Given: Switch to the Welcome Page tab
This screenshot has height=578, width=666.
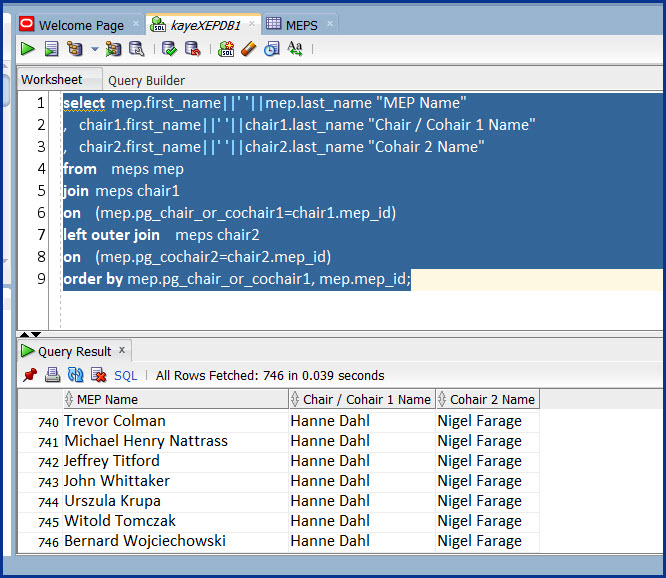Looking at the screenshot, I should (81, 25).
